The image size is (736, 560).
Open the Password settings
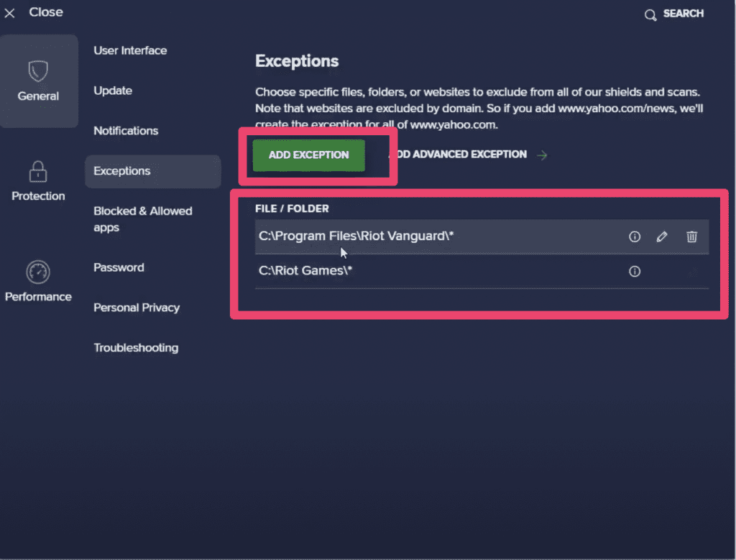(x=119, y=267)
